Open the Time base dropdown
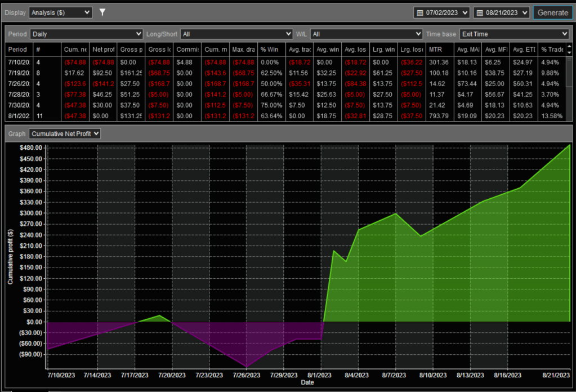 click(x=514, y=34)
